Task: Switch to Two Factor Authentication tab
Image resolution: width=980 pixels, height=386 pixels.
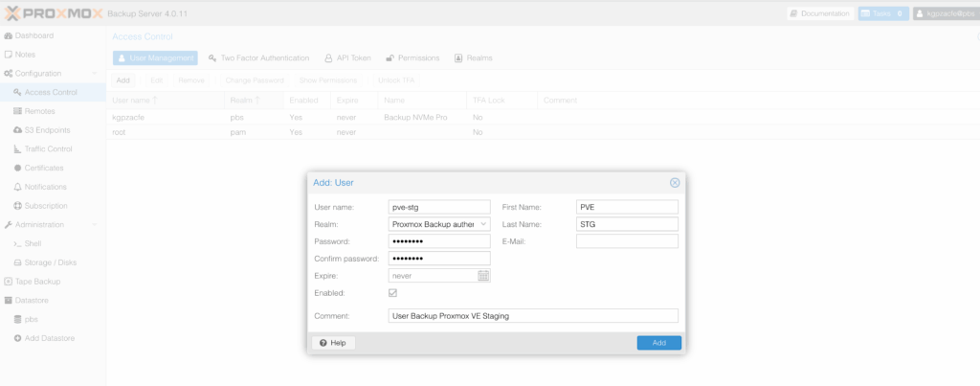Action: (x=258, y=58)
